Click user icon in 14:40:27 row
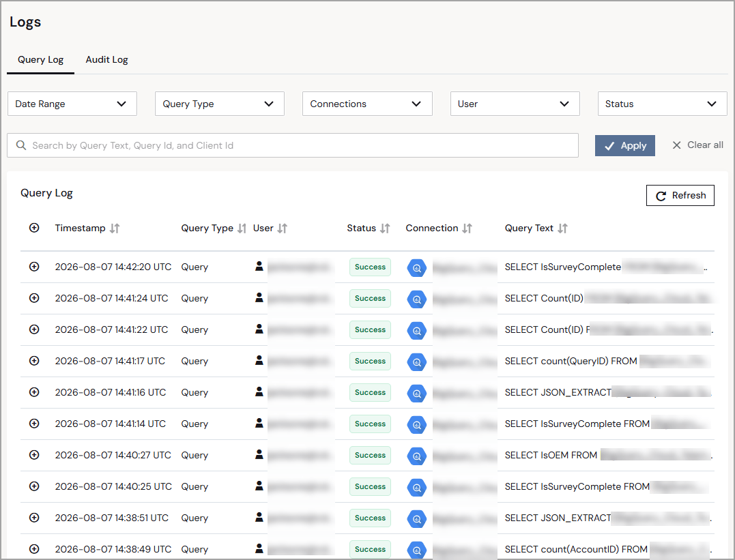 click(x=259, y=454)
